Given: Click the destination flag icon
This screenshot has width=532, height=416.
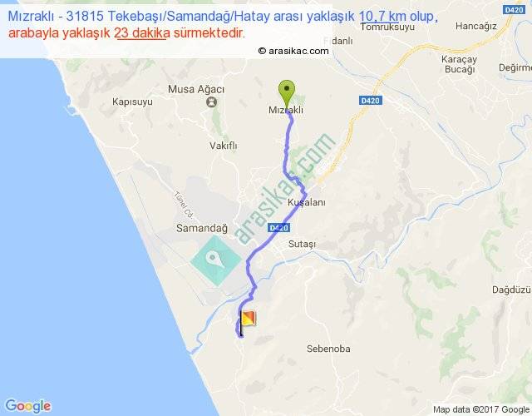Looking at the screenshot, I should pos(248,323).
